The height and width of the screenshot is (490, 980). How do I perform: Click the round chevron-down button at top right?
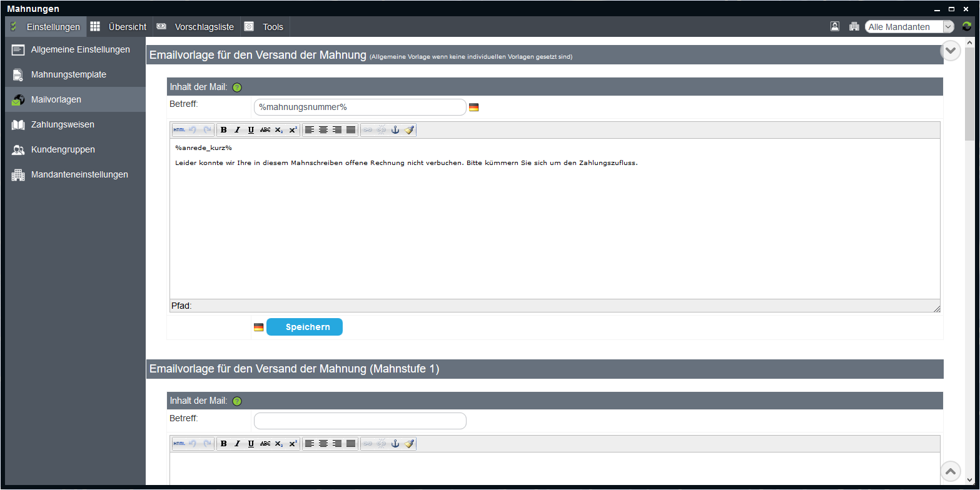[x=951, y=51]
